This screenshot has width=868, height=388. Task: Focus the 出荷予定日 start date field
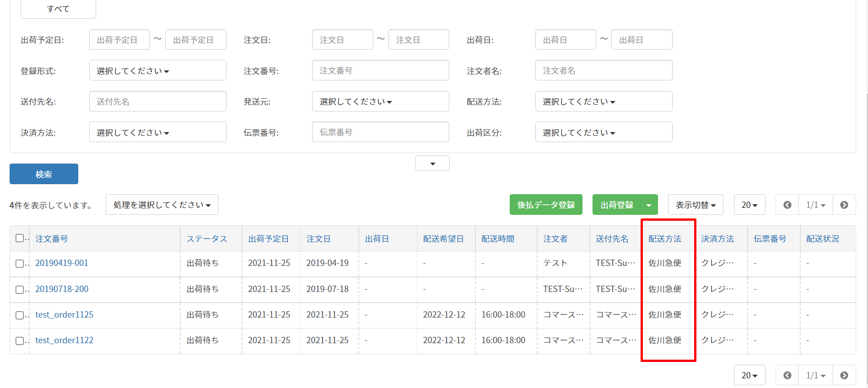[119, 40]
